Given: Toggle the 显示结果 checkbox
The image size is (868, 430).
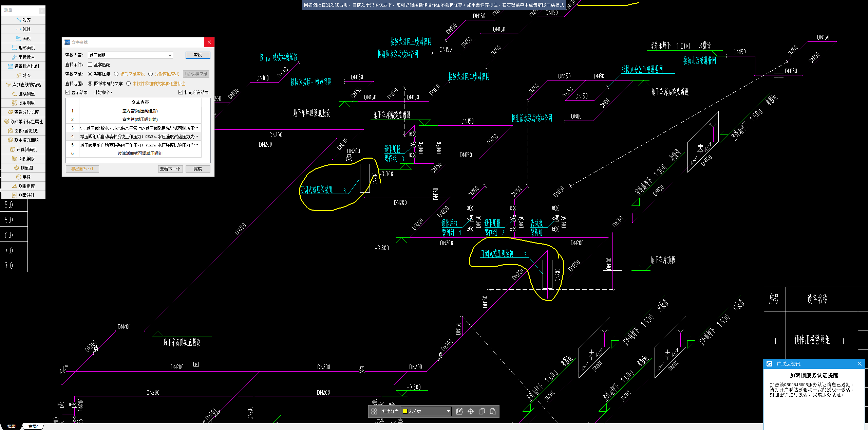Looking at the screenshot, I should pyautogui.click(x=68, y=92).
